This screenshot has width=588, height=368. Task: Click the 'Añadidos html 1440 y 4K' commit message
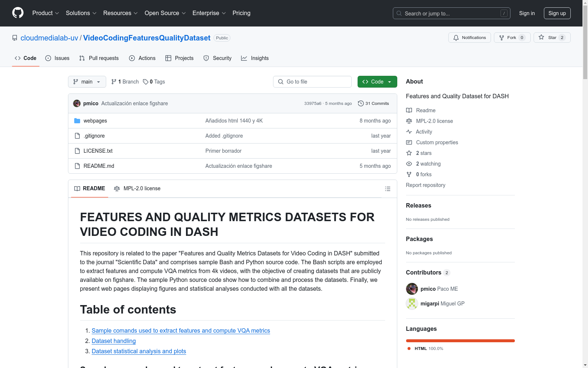(234, 121)
